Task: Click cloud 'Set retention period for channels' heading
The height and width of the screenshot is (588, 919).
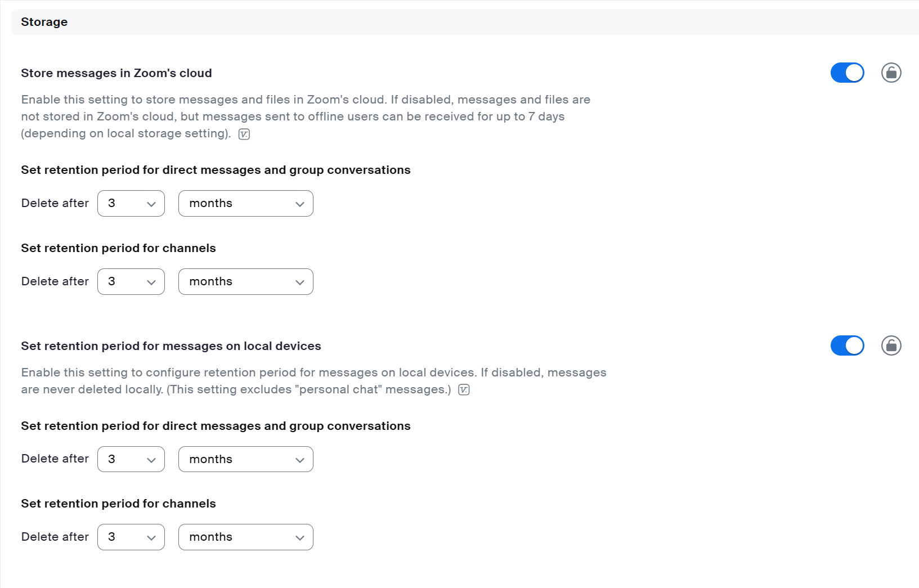Action: pyautogui.click(x=118, y=248)
